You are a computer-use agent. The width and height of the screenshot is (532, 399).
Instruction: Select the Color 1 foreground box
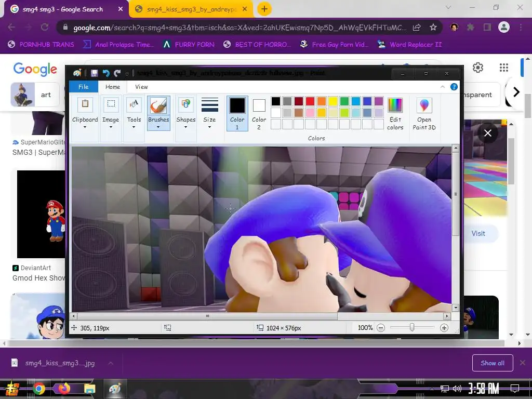point(237,113)
